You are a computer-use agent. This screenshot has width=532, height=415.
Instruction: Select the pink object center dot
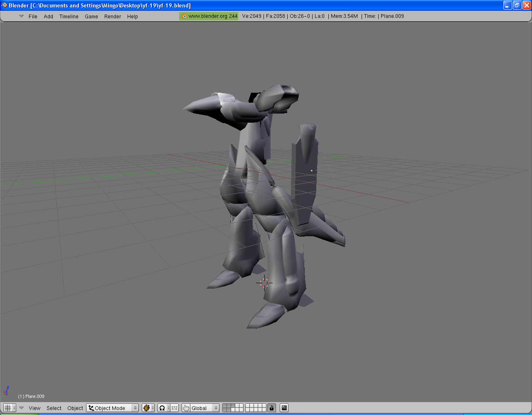pos(311,170)
